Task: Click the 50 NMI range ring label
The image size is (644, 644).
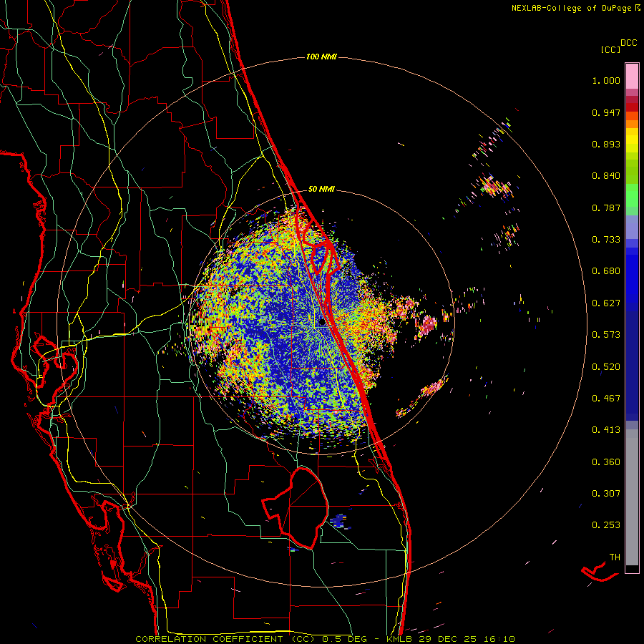Action: [321, 190]
